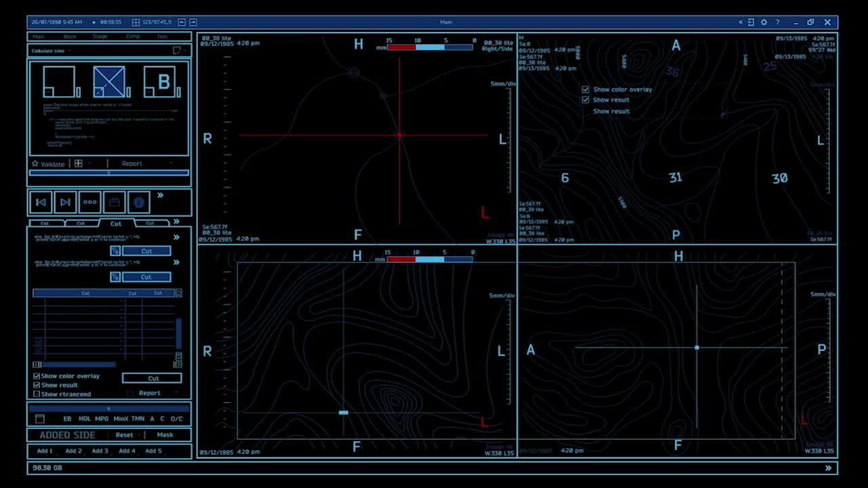The width and height of the screenshot is (868, 488).
Task: Click the Mask button
Action: (165, 435)
